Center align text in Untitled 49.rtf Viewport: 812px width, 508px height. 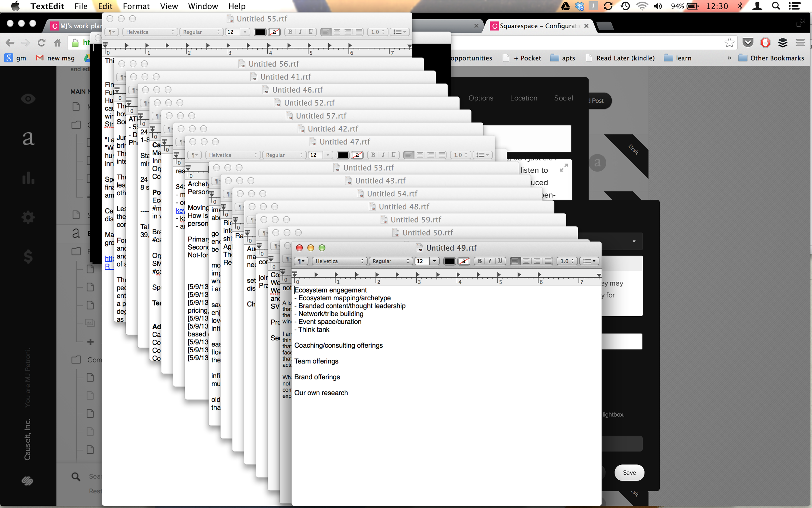(x=526, y=261)
